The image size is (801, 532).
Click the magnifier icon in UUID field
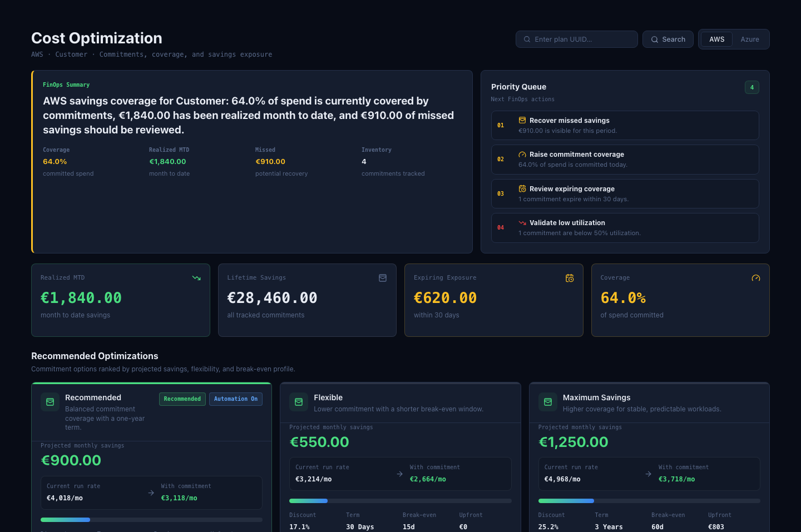(527, 39)
